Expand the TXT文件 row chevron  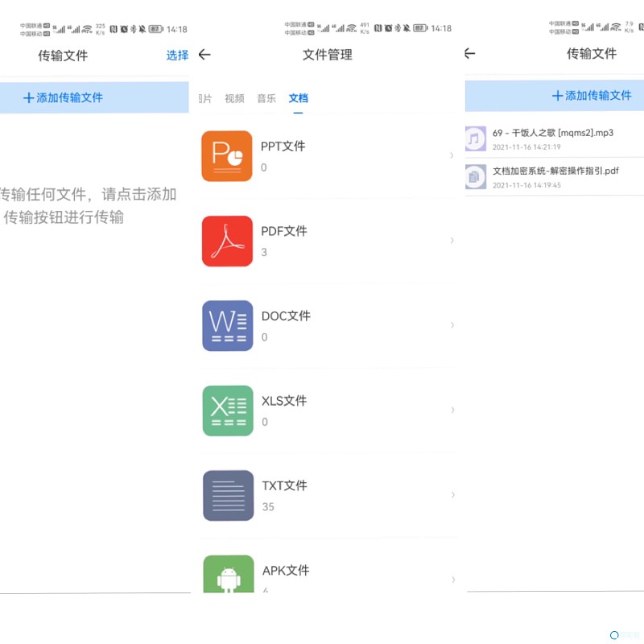[x=453, y=494]
